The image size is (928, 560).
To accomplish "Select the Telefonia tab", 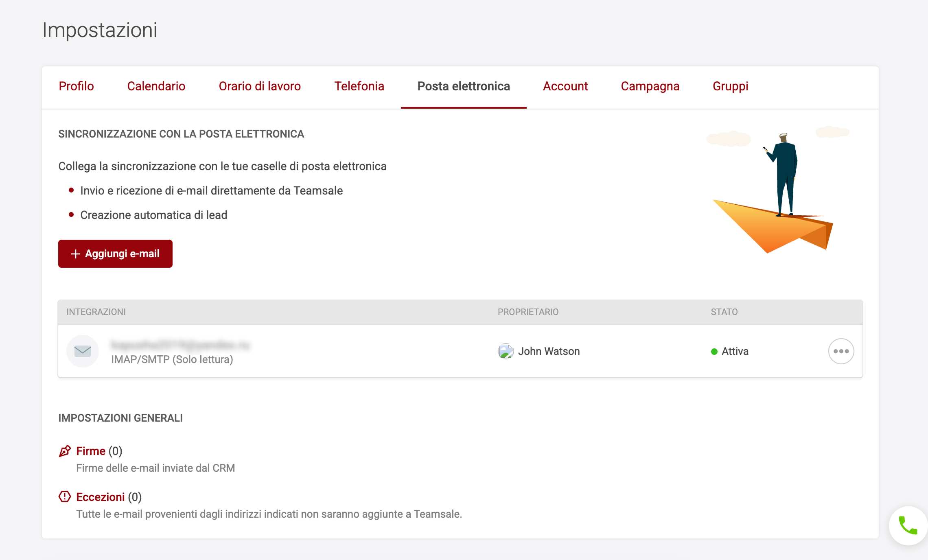I will [359, 86].
